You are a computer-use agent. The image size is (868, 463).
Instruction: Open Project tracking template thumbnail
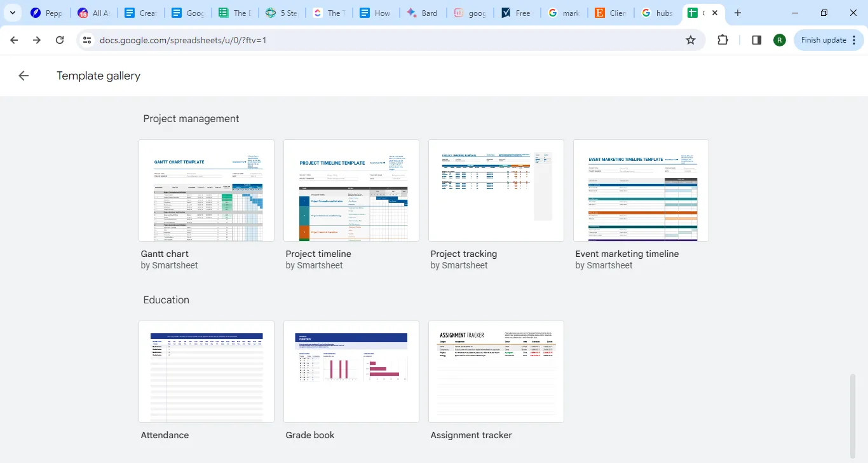pos(496,191)
